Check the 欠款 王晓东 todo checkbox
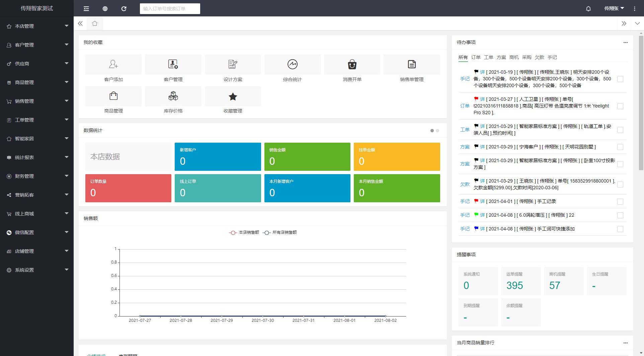Image resolution: width=644 pixels, height=356 pixels. [x=620, y=185]
